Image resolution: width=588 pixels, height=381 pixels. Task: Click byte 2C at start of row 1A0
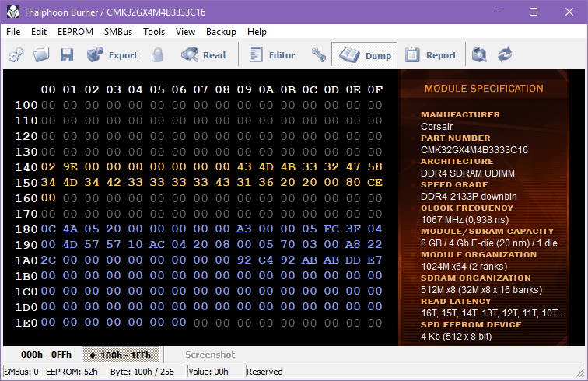coord(48,260)
